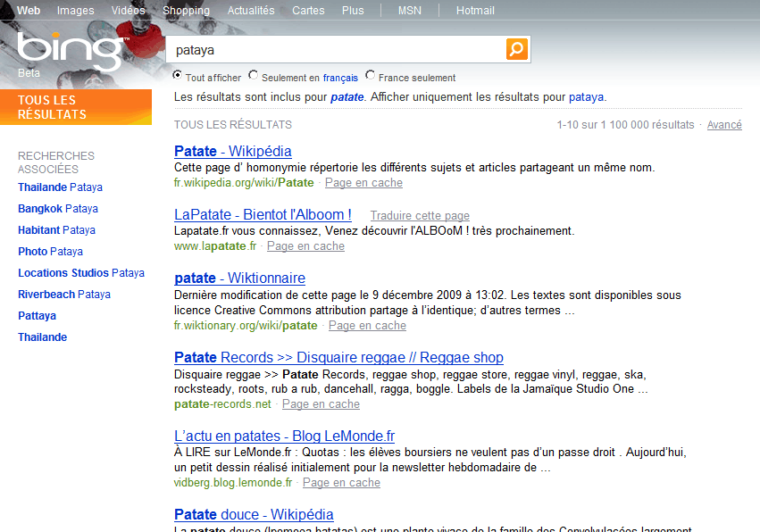Open Cartes maps section
The height and width of the screenshot is (532, 760).
click(308, 10)
